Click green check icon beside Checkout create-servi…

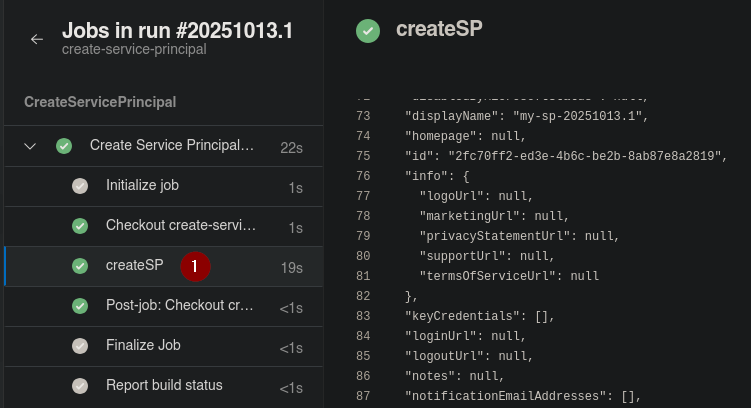pos(80,226)
